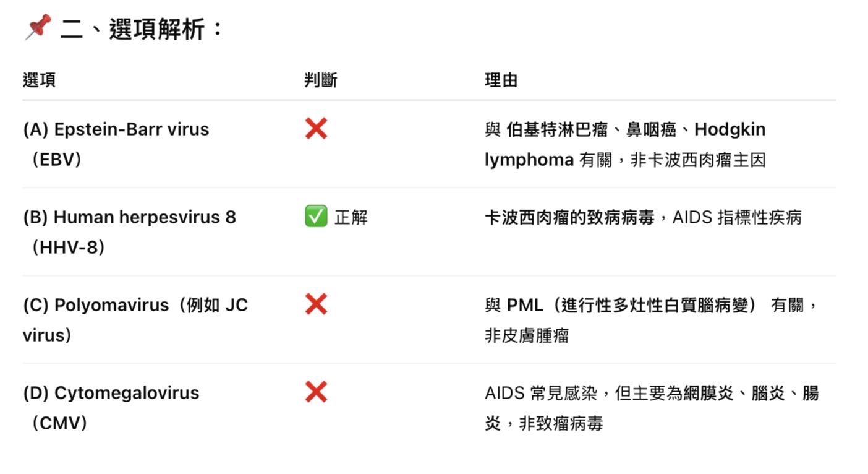
Task: Click the 正解 label next to the checkmark
Action: pyautogui.click(x=351, y=217)
